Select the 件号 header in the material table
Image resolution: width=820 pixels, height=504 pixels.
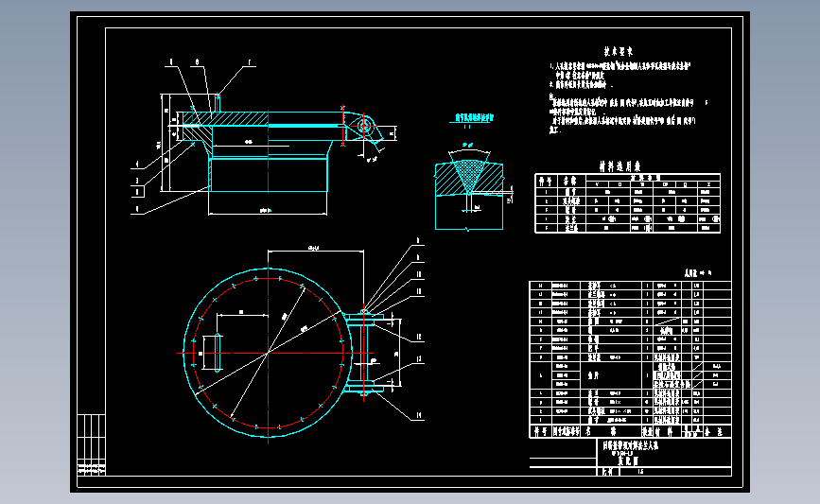click(x=546, y=181)
